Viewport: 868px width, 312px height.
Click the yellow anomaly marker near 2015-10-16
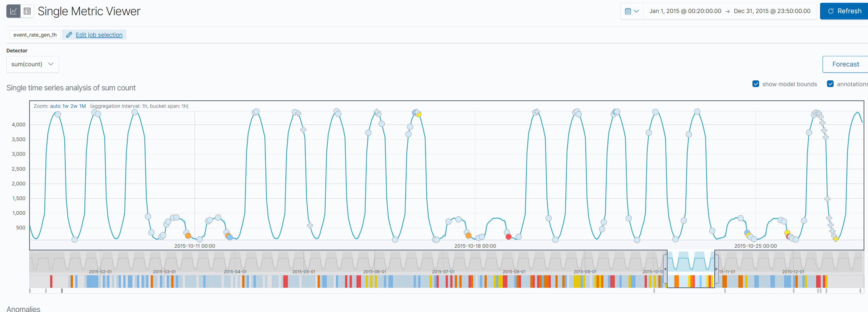click(x=418, y=114)
